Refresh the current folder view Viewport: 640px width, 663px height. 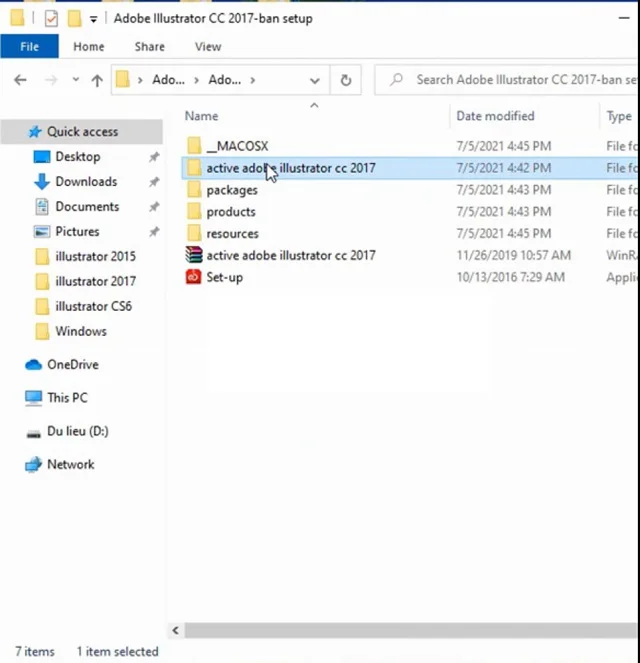pyautogui.click(x=346, y=80)
